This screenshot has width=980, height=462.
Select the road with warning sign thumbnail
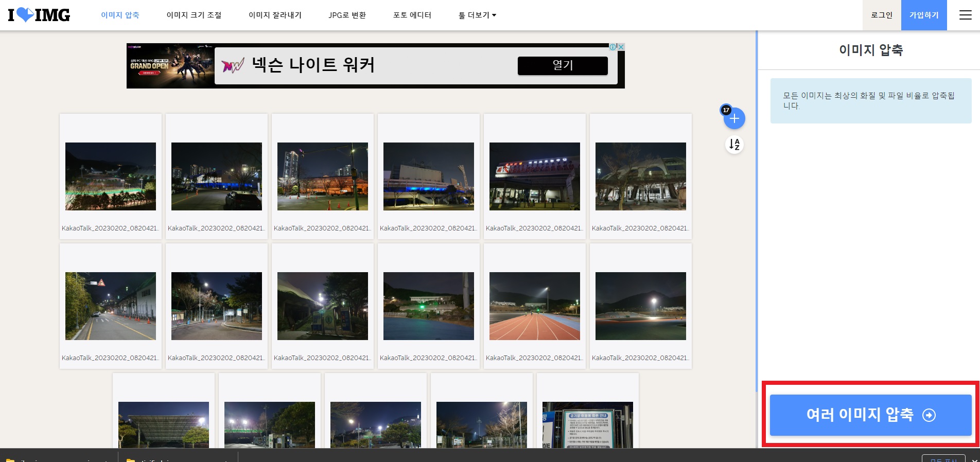click(111, 306)
